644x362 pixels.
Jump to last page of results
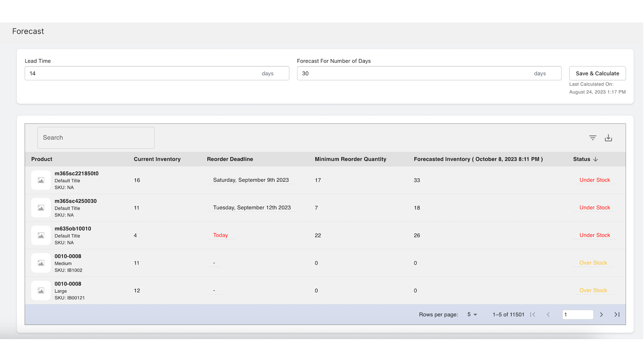coord(617,315)
